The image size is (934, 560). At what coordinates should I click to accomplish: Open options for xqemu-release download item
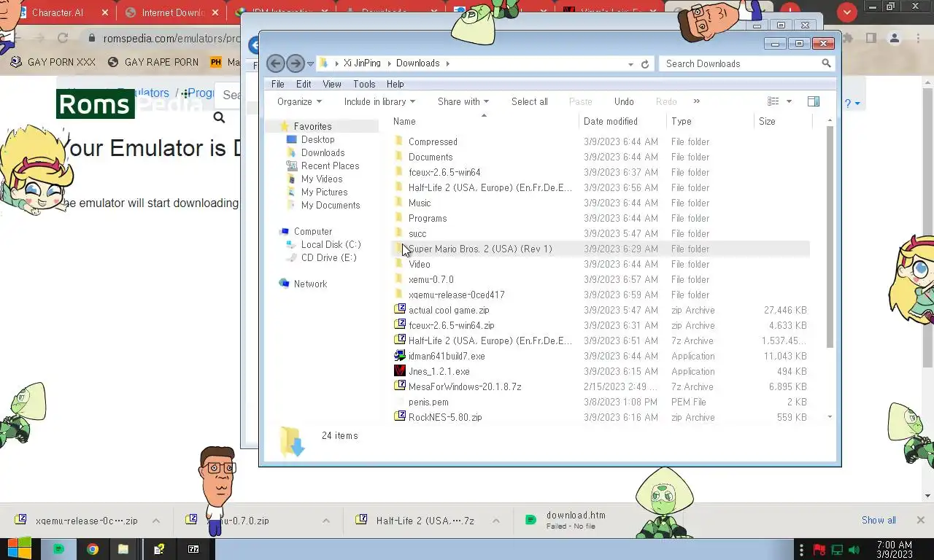pos(155,521)
